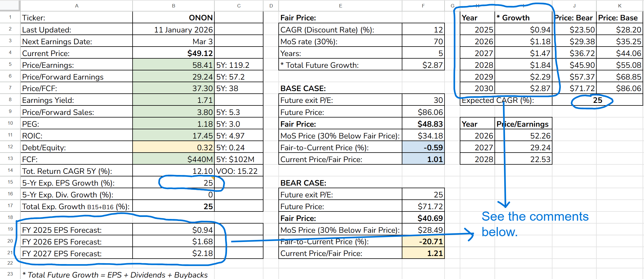Click the MoS rate value 70
The image size is (644, 279).
click(423, 41)
